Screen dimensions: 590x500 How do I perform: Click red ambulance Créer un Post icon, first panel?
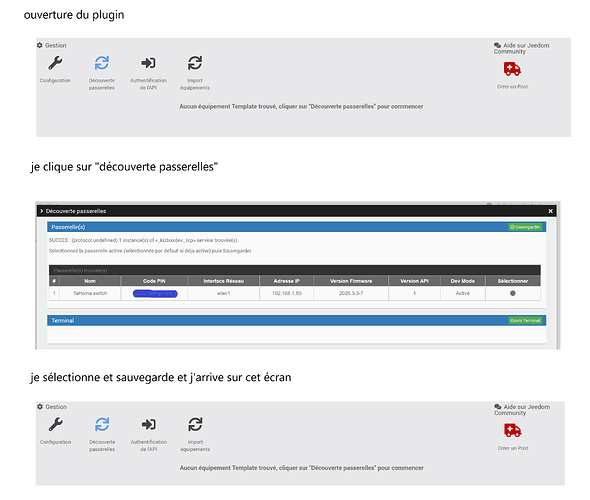click(512, 69)
